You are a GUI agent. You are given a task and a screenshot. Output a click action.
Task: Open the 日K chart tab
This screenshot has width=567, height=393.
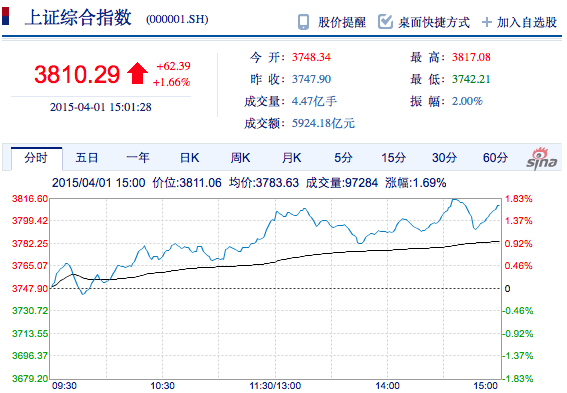point(189,158)
